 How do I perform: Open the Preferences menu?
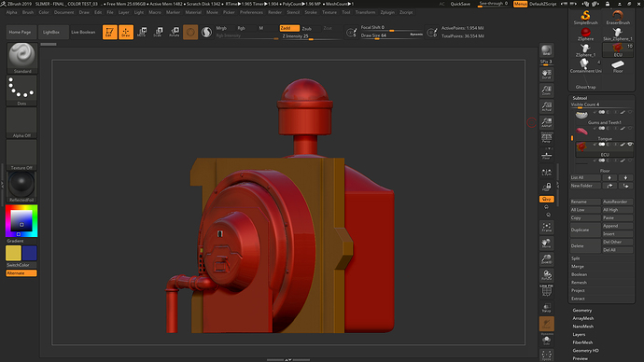point(251,12)
